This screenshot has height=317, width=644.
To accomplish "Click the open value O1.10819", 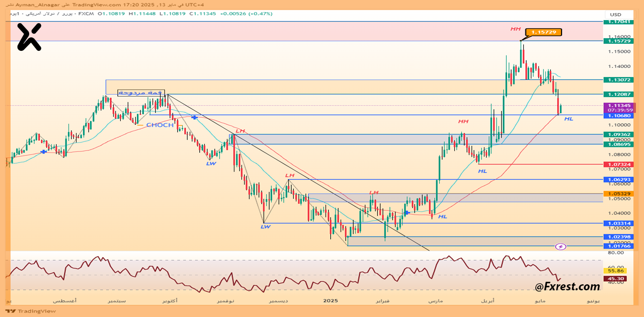I will (x=112, y=14).
